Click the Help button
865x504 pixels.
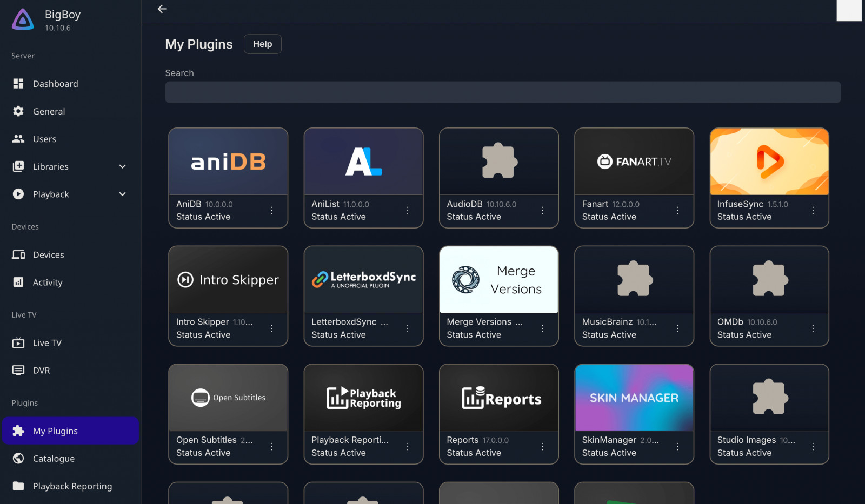tap(262, 44)
